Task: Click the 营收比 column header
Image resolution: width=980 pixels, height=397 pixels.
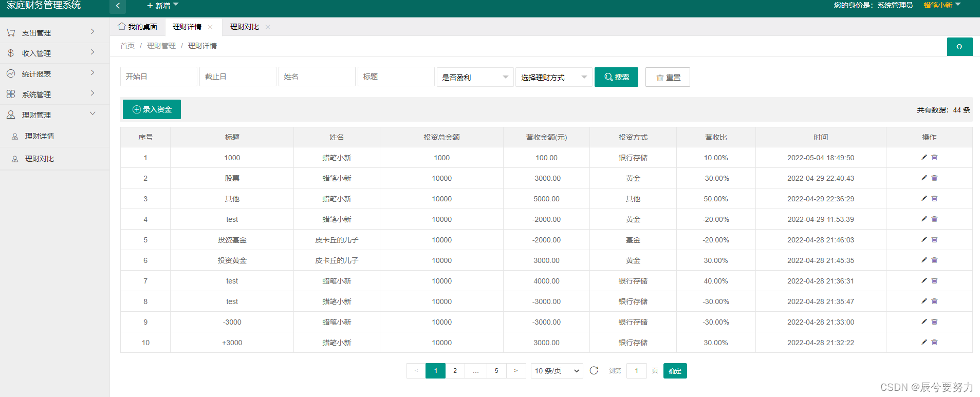Action: tap(716, 137)
